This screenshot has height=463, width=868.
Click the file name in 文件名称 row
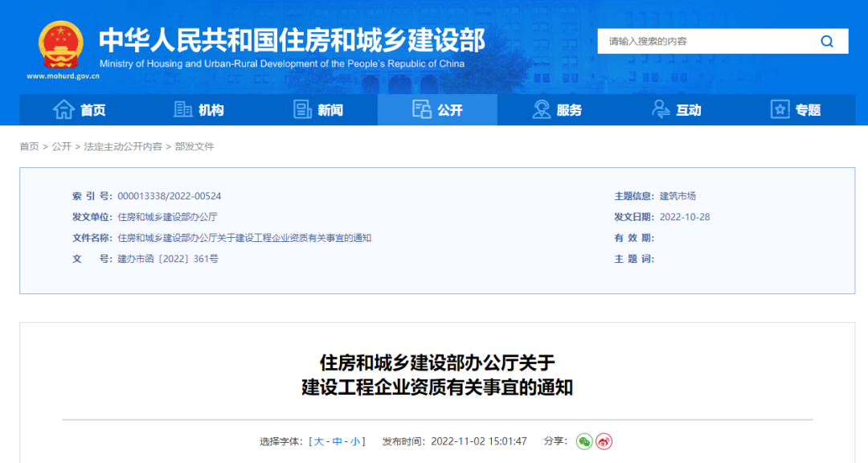(244, 238)
